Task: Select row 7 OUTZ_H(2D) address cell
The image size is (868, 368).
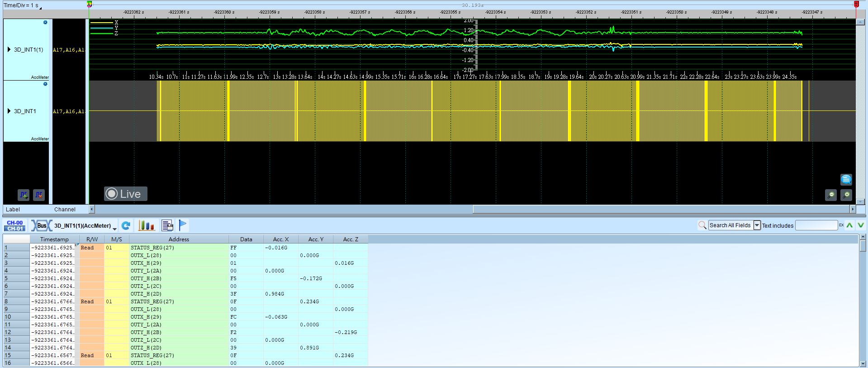Action: [179, 294]
